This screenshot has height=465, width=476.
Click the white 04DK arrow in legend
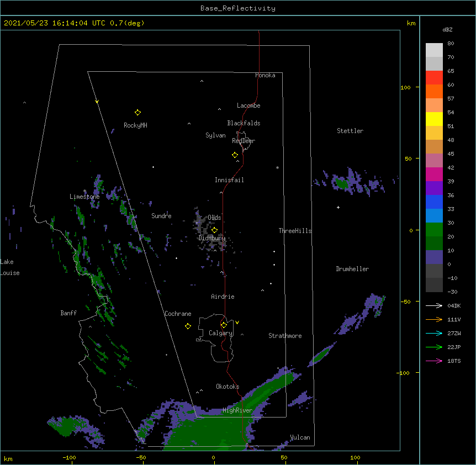coord(434,305)
